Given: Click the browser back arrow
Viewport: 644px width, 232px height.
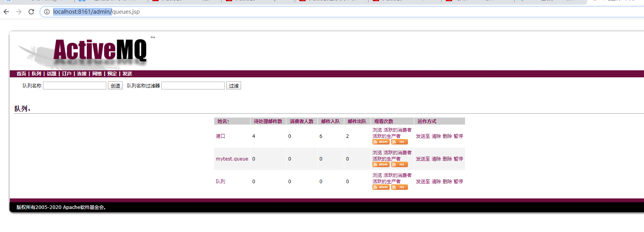Looking at the screenshot, I should click(x=6, y=12).
